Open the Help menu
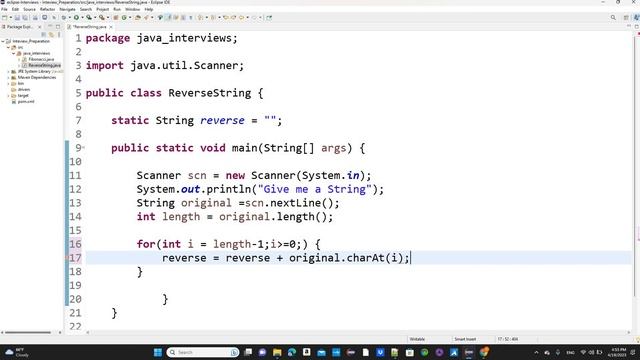Viewport: 640px width, 360px height. coord(149,9)
